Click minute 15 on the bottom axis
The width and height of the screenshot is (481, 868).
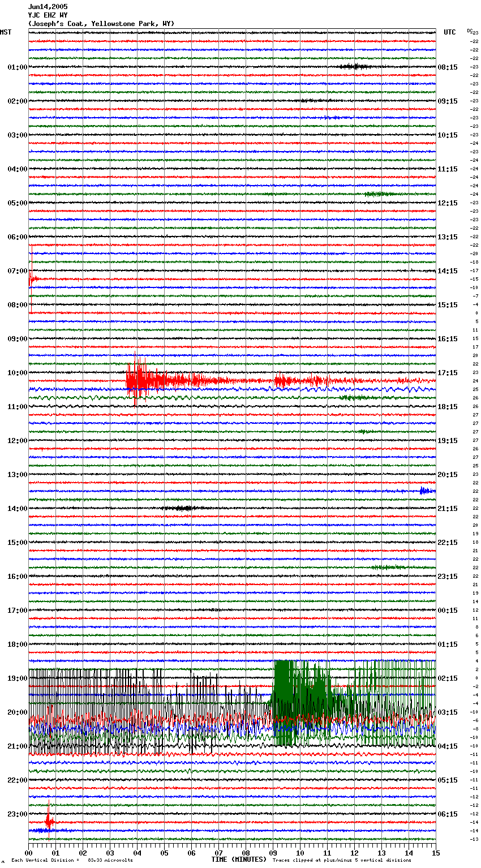[x=436, y=853]
